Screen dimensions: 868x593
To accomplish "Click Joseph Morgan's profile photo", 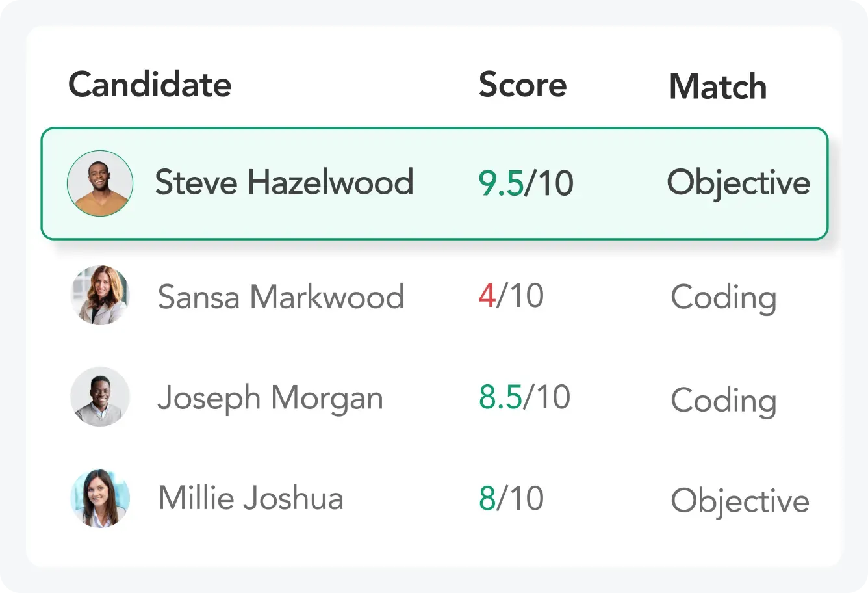I will tap(100, 397).
